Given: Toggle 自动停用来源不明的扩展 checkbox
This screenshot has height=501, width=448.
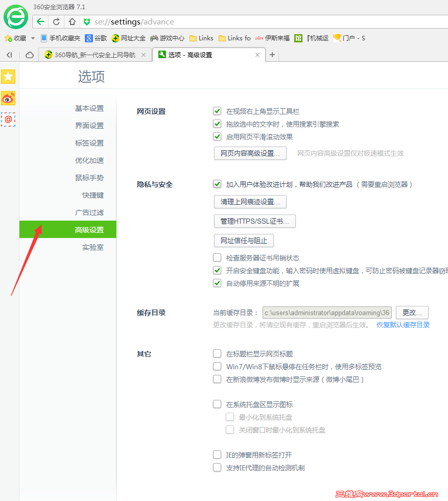Looking at the screenshot, I should pyautogui.click(x=217, y=283).
